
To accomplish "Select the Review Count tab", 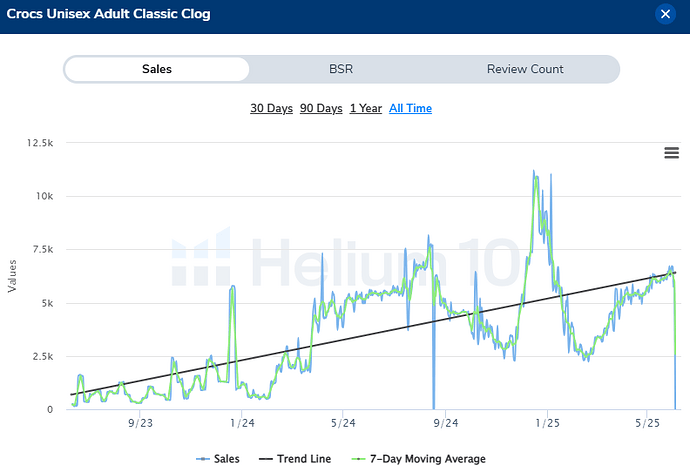I will pyautogui.click(x=525, y=69).
